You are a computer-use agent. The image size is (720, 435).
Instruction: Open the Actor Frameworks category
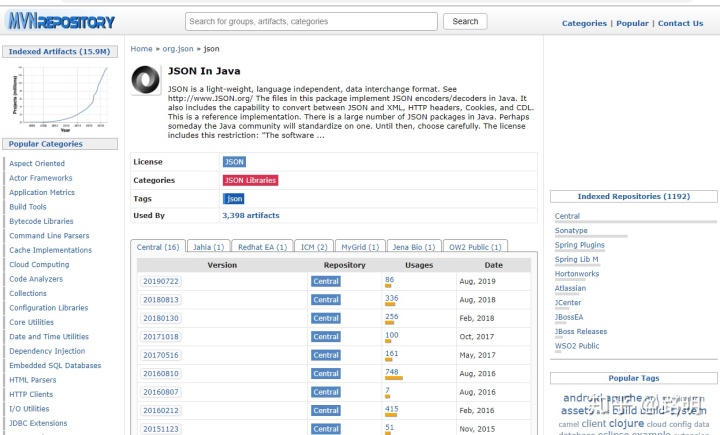[40, 178]
